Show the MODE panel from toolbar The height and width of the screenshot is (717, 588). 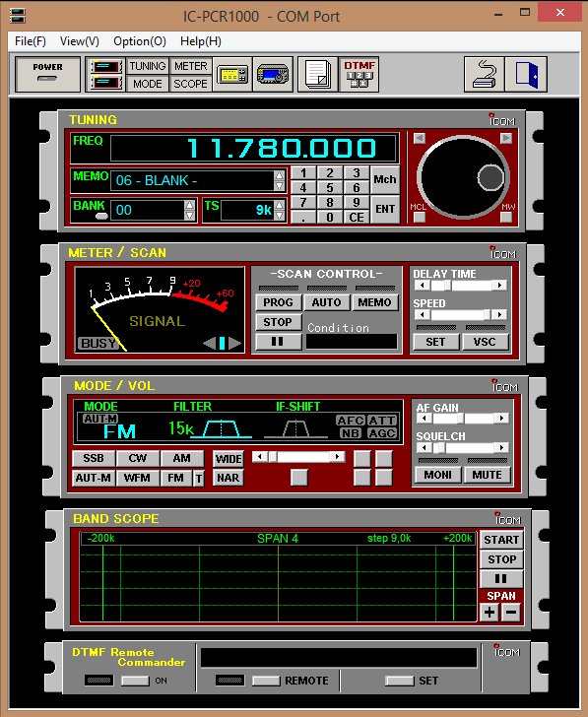click(147, 84)
